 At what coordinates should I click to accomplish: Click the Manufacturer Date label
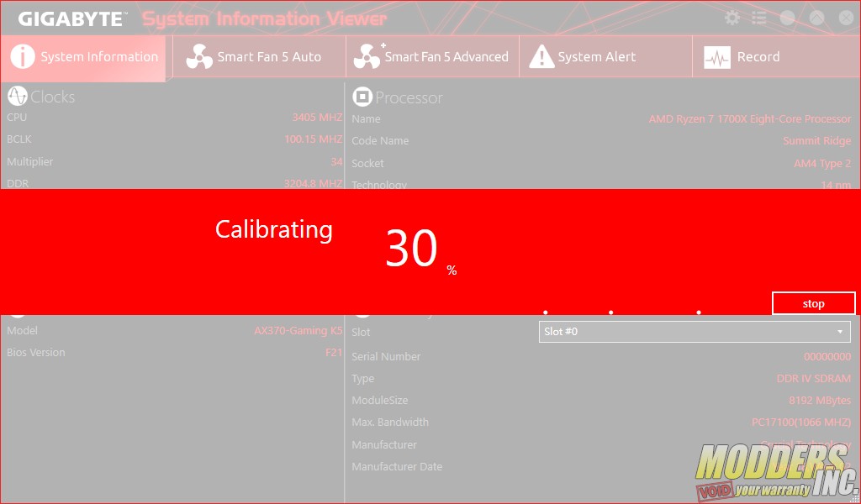tap(397, 467)
